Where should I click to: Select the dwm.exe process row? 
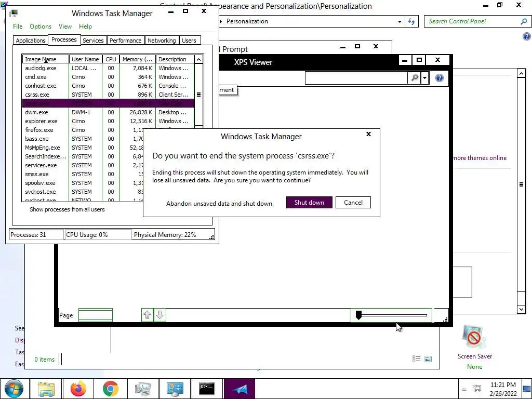click(108, 112)
